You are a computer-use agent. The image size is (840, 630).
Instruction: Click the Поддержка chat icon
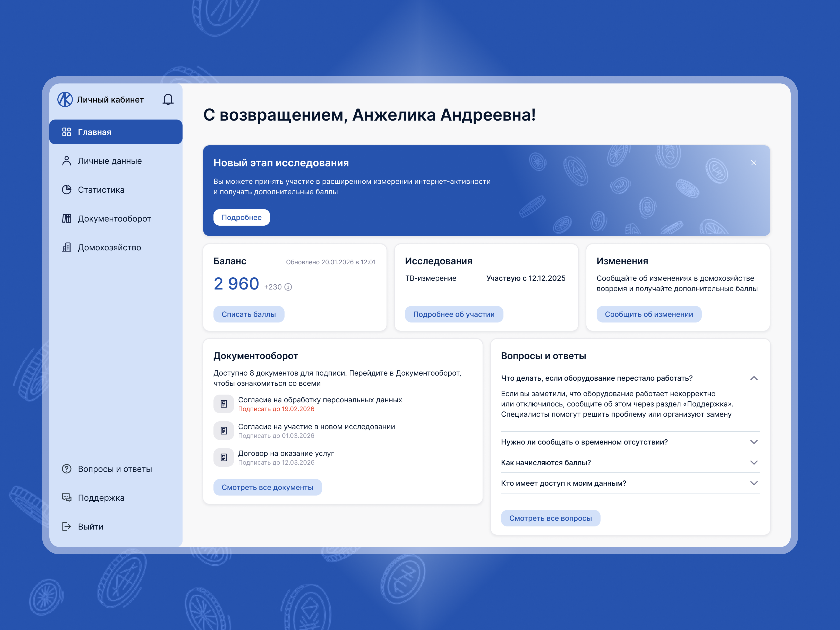(66, 498)
